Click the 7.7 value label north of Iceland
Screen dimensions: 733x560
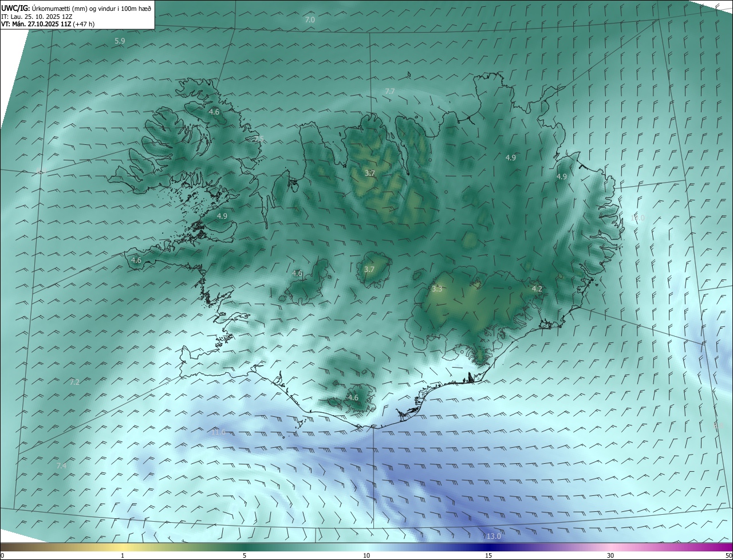pyautogui.click(x=390, y=92)
